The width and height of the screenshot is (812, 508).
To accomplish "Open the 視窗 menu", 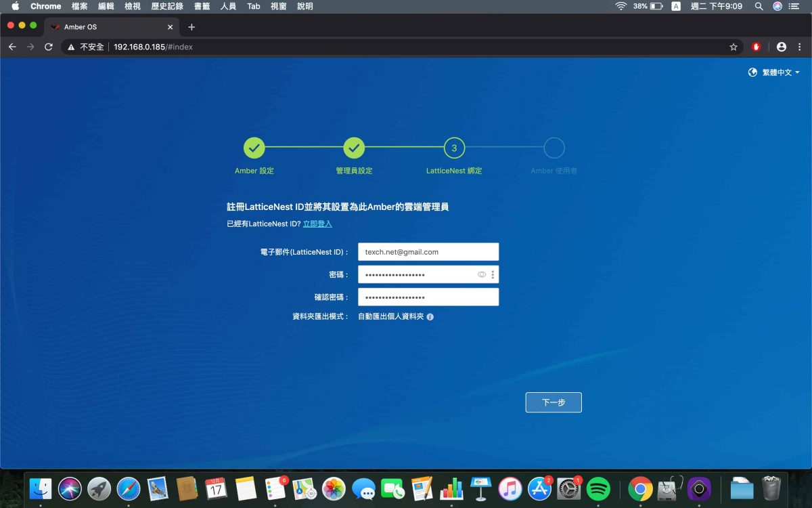I will point(278,6).
